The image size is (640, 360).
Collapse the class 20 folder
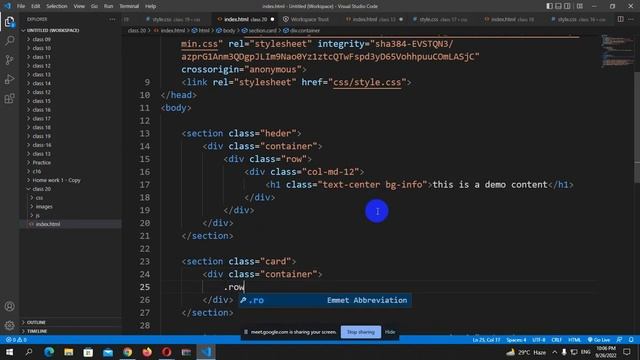[41, 189]
